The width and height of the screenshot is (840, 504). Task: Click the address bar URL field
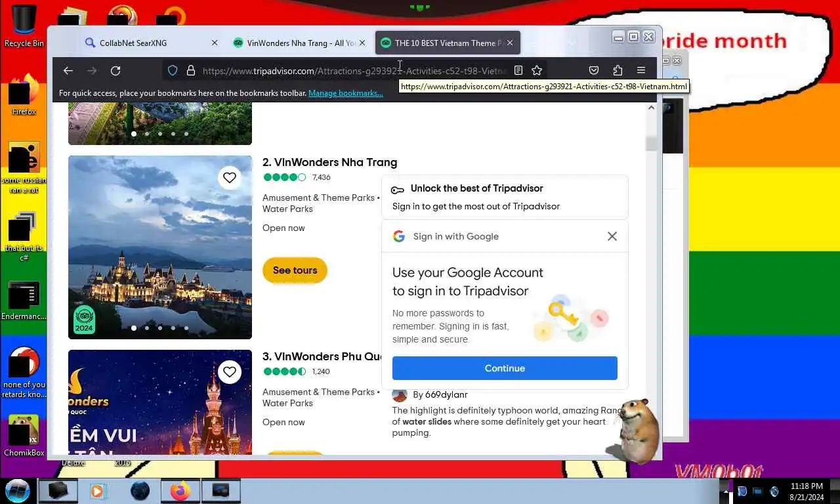354,71
